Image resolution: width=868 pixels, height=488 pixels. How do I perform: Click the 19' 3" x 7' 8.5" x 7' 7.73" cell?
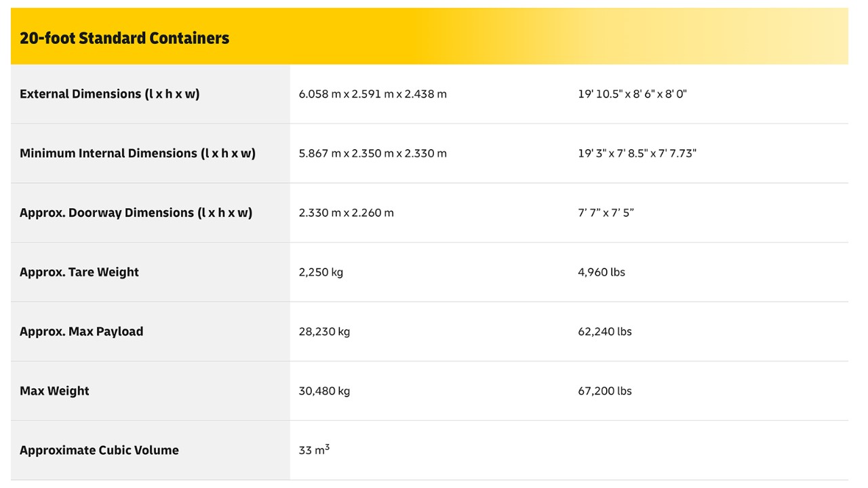637,153
